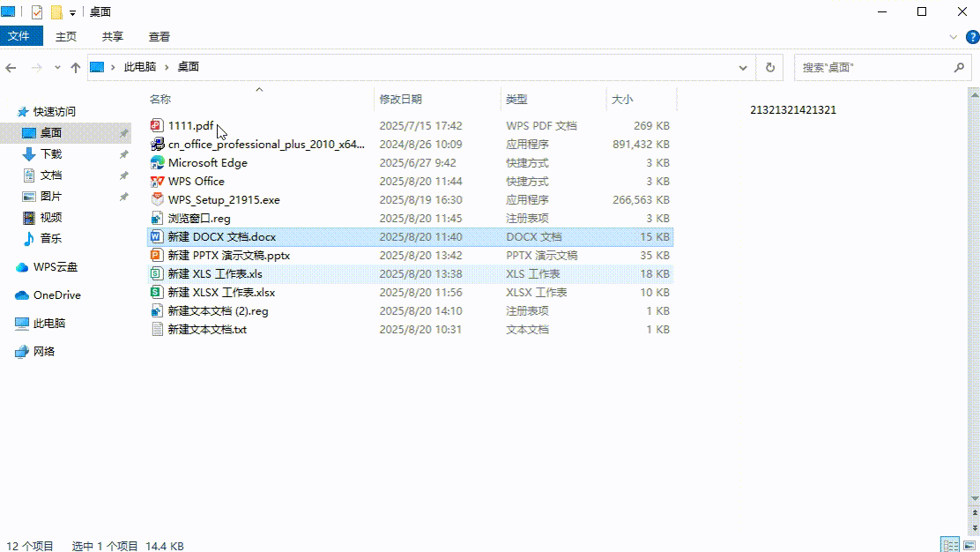Open 网络 in navigation pane
The width and height of the screenshot is (980, 552).
pyautogui.click(x=44, y=351)
